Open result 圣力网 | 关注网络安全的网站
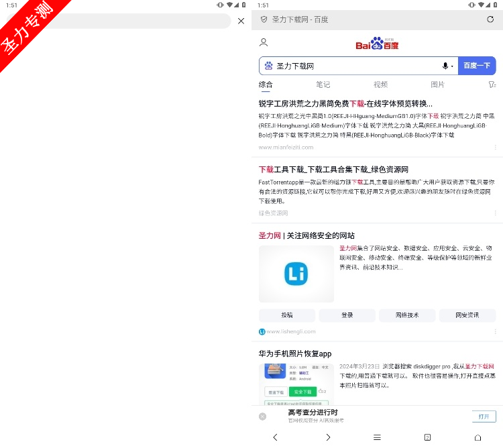The image size is (503, 448). pyautogui.click(x=306, y=235)
